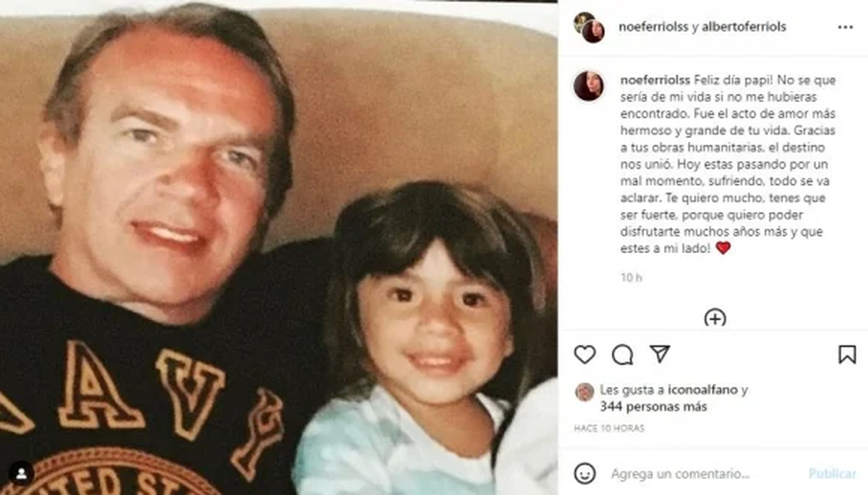This screenshot has height=495, width=868.
Task: Click the tagged people icon on photo
Action: point(21,473)
